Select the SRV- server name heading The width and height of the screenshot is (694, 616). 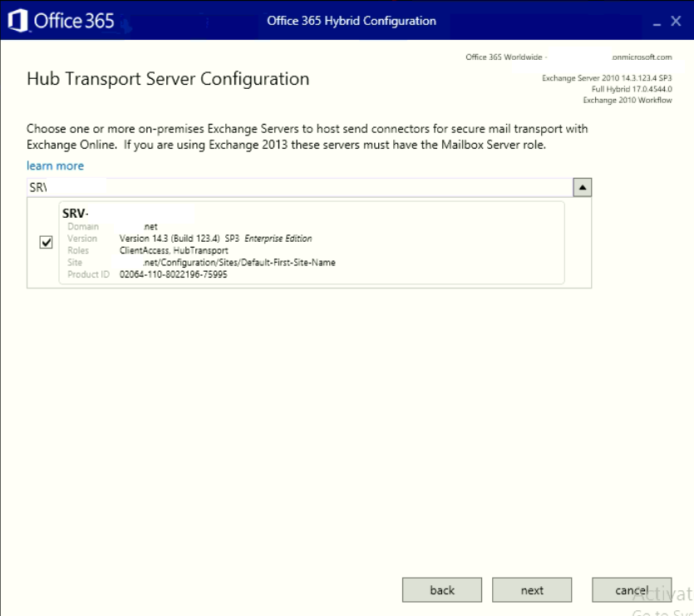(76, 214)
